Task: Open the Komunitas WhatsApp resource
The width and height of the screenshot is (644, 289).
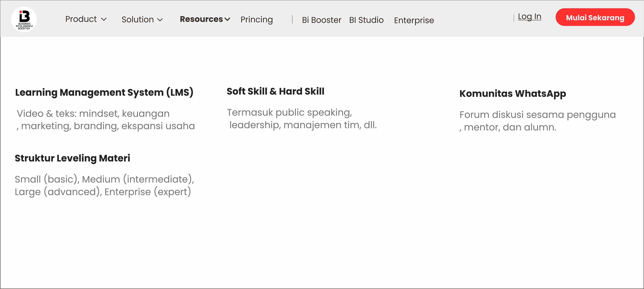Action: (513, 93)
